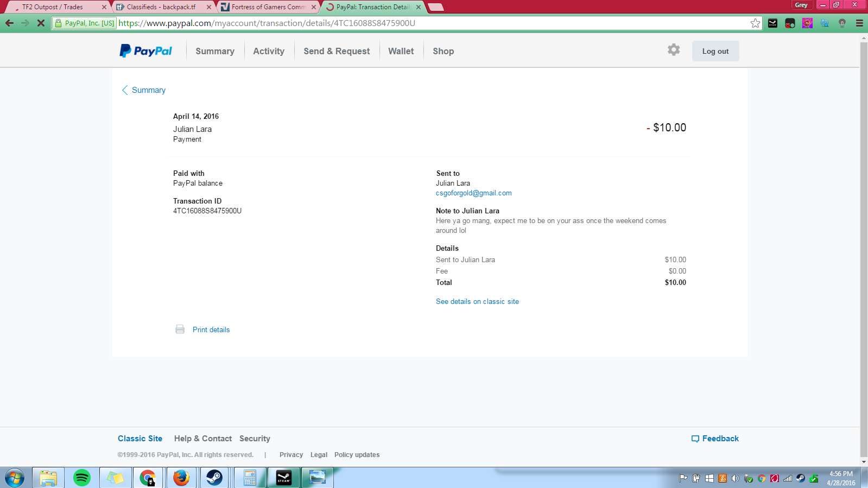Screen dimensions: 868x488
Task: Switch to Classifieds backpack.tf tab
Action: 161,7
